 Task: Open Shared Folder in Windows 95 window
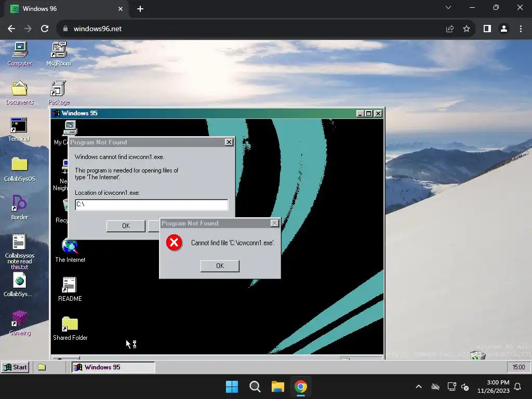[x=70, y=328]
